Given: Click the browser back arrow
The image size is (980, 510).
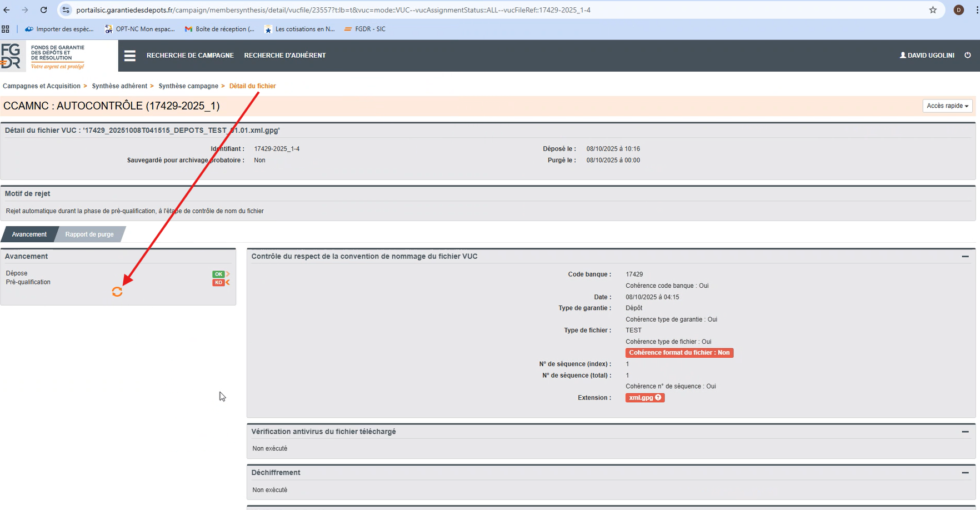Looking at the screenshot, I should click(x=7, y=10).
